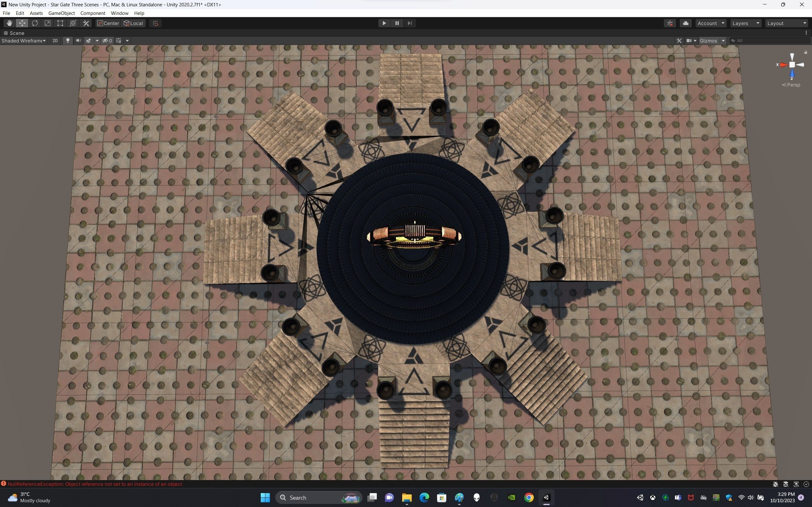The width and height of the screenshot is (812, 507).
Task: Open the GameObject menu
Action: click(x=62, y=13)
